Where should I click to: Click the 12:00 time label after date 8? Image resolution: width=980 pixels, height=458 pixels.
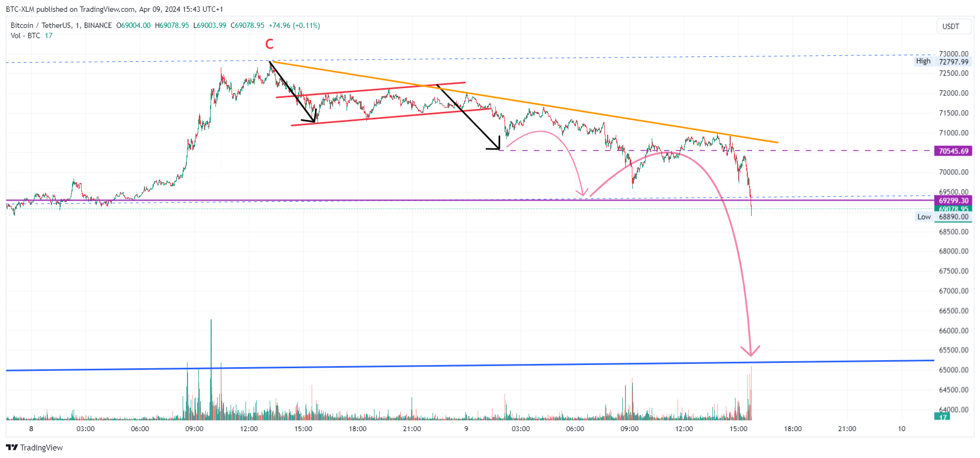click(249, 428)
